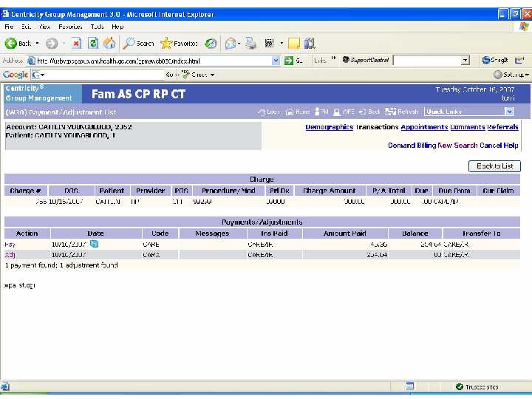Open the Favorites menu

click(x=70, y=27)
